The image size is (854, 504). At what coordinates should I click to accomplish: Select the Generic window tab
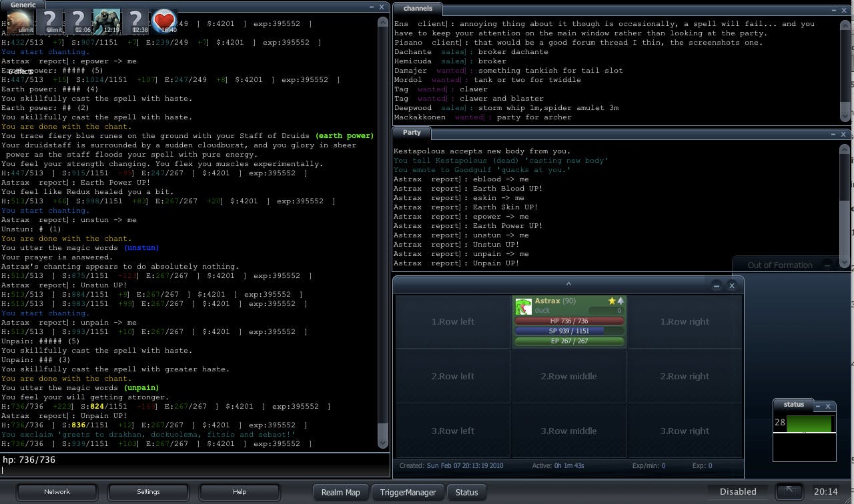point(23,5)
